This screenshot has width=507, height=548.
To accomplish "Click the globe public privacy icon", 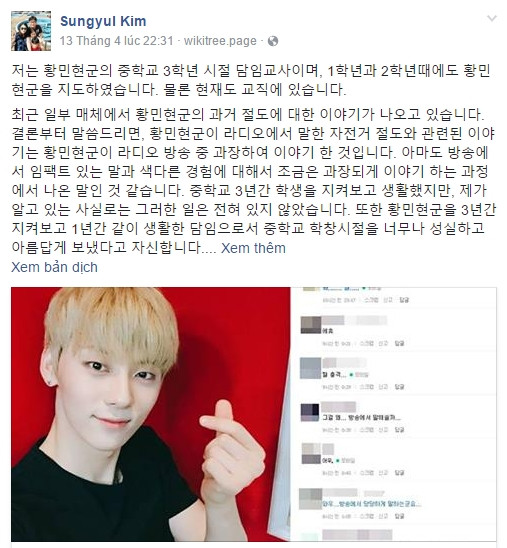I will (x=273, y=41).
